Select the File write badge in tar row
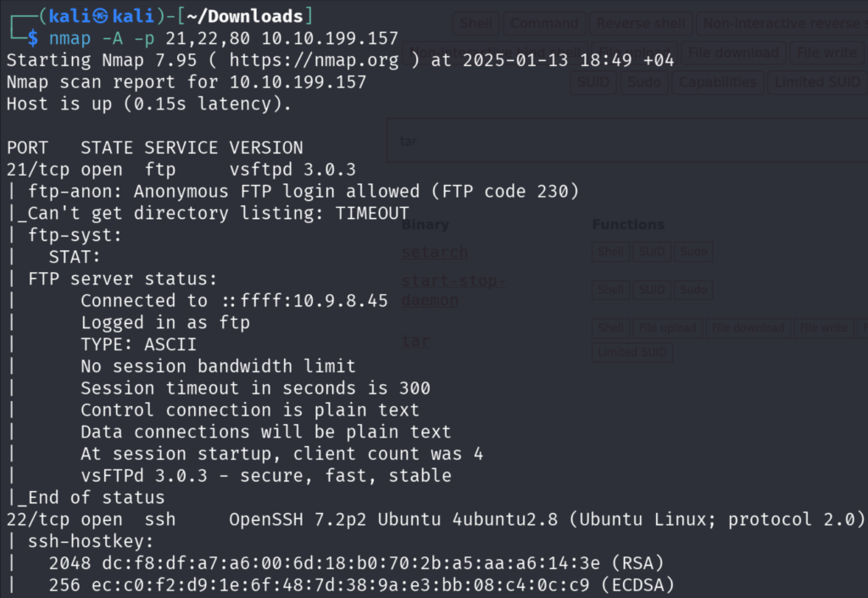Viewport: 868px width, 598px height. point(822,327)
